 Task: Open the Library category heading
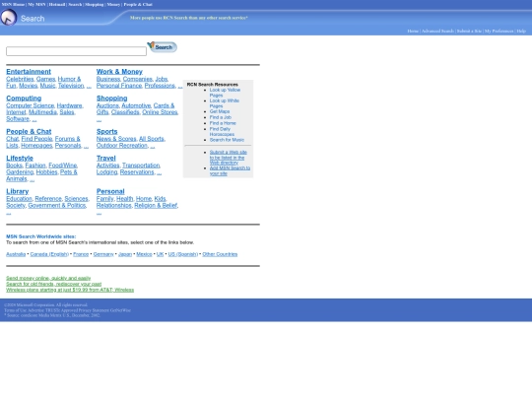(18, 191)
